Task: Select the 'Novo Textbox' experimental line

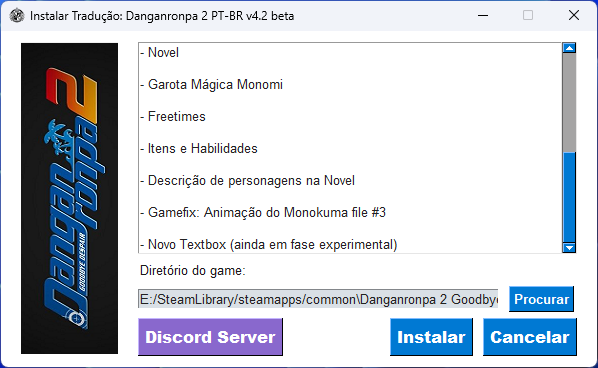Action: 268,244
